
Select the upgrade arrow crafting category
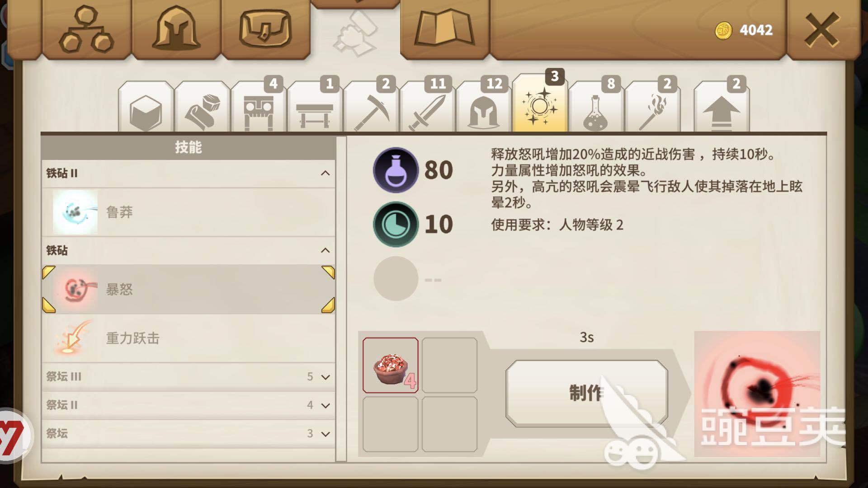tap(722, 108)
